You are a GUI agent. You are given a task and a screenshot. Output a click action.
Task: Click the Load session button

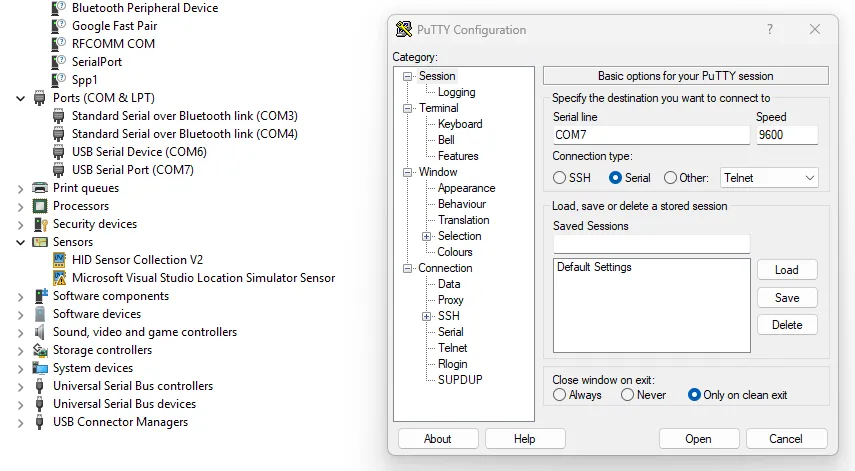click(787, 270)
